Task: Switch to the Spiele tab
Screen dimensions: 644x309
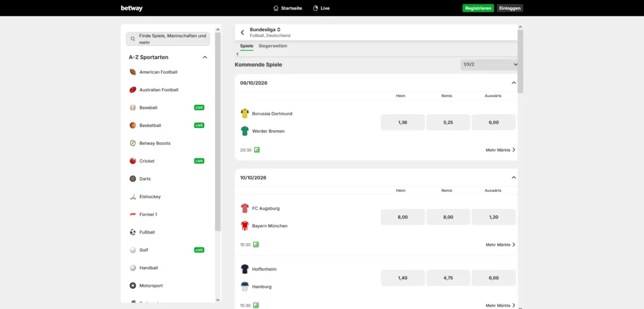Action: [x=247, y=46]
